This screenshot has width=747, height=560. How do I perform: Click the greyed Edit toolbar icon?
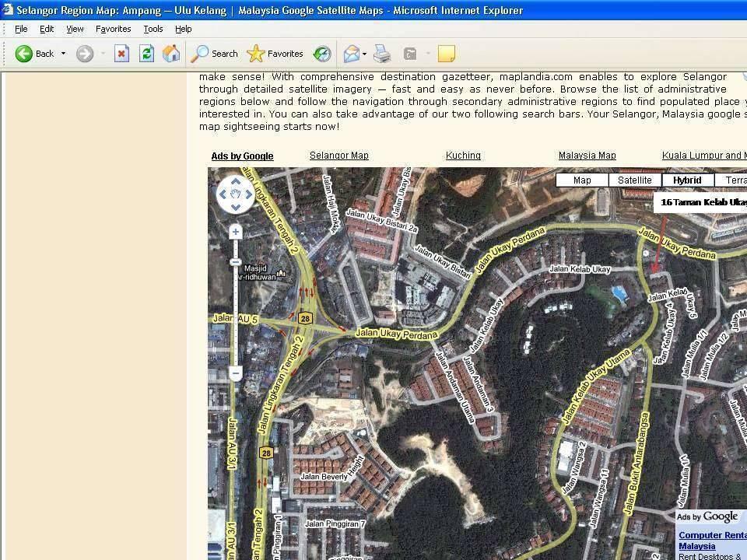coord(410,54)
